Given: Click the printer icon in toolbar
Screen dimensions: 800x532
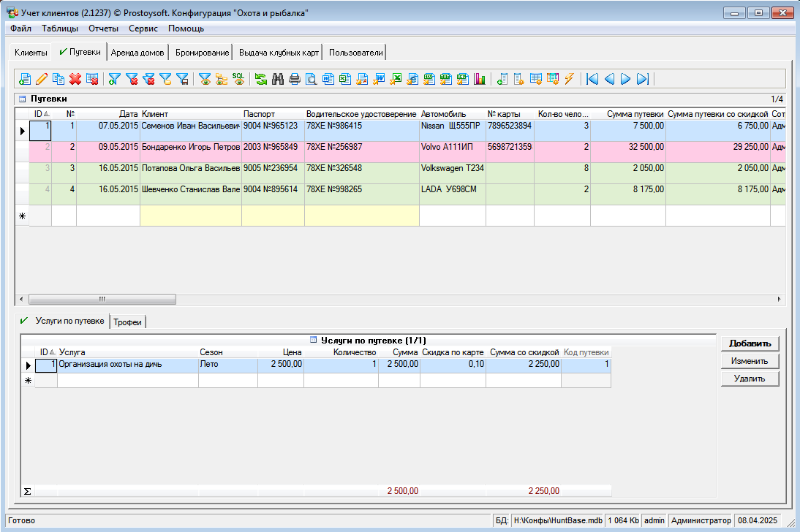Looking at the screenshot, I should pos(295,79).
